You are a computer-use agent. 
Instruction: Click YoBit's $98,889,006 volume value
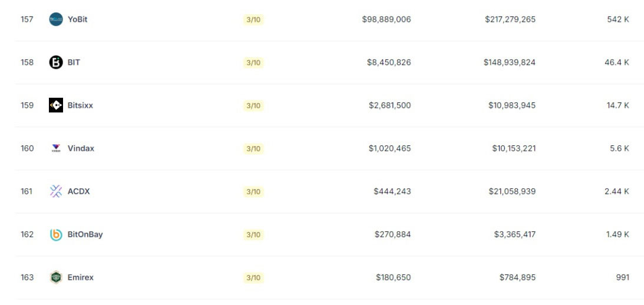387,19
